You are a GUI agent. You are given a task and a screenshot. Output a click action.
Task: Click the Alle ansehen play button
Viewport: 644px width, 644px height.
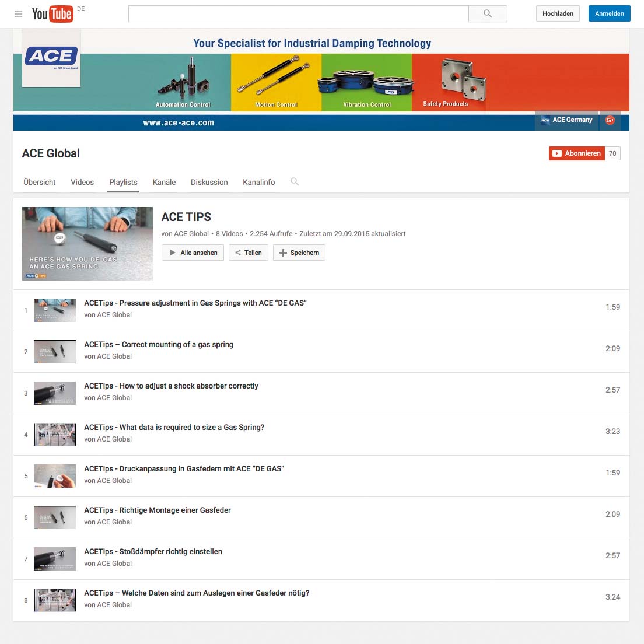[192, 253]
